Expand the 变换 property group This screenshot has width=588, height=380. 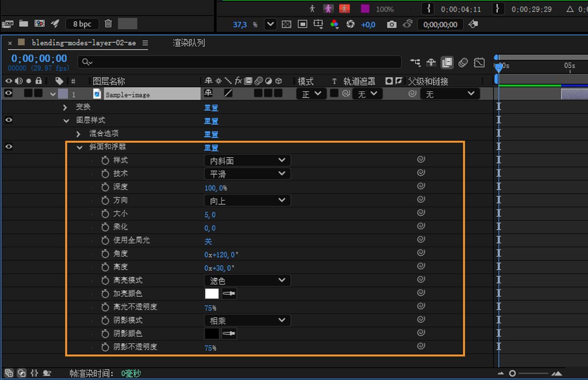point(65,107)
